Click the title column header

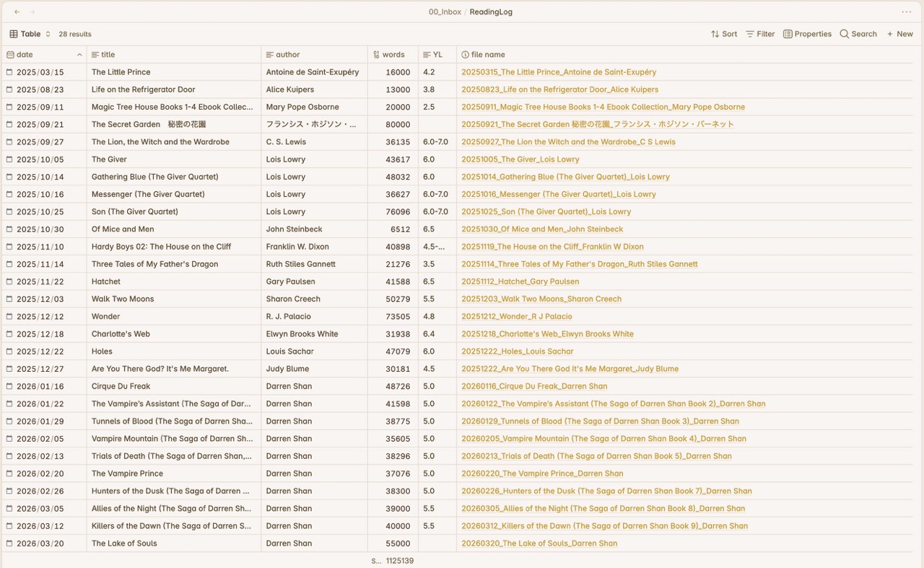108,55
